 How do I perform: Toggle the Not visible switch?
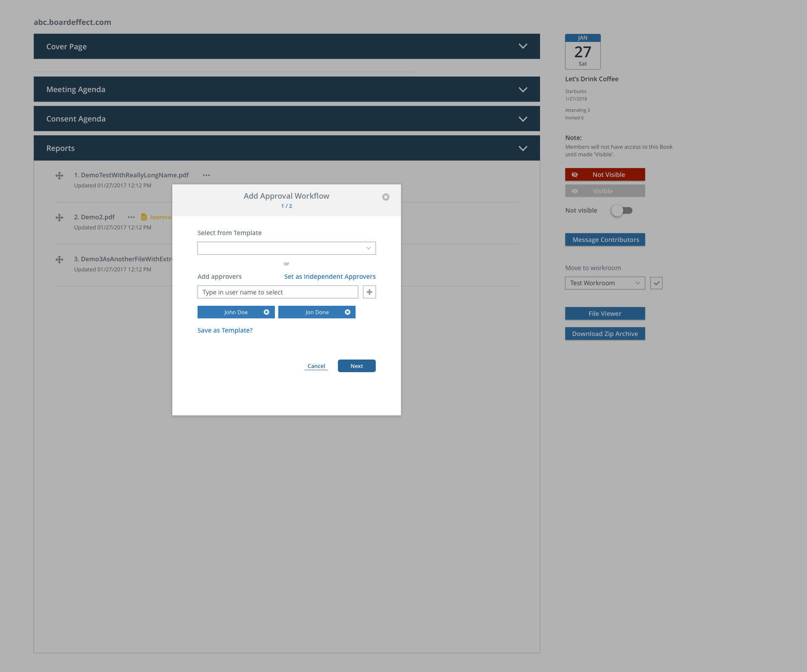(x=622, y=210)
